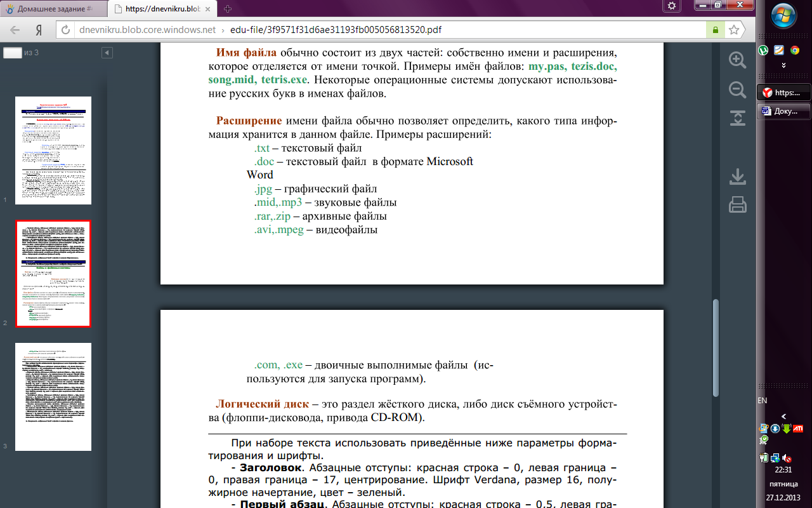Launch Google Chrome from quick launch
Viewport: 812px width, 508px height.
(x=795, y=50)
